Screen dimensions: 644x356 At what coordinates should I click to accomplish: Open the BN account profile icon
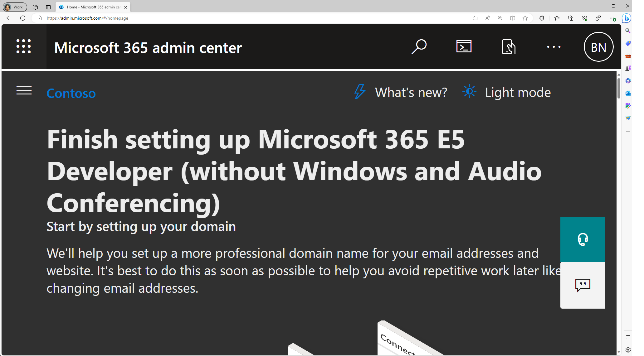pyautogui.click(x=599, y=47)
